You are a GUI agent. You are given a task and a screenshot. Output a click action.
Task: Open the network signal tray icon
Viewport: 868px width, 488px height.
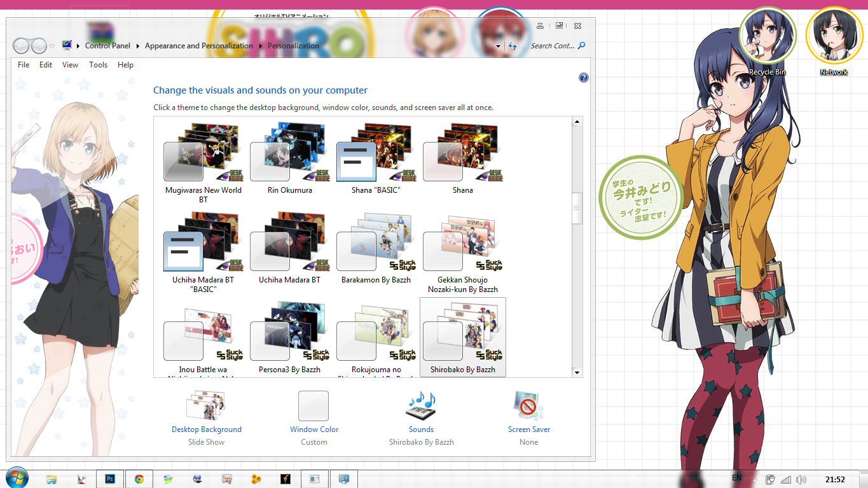point(786,479)
